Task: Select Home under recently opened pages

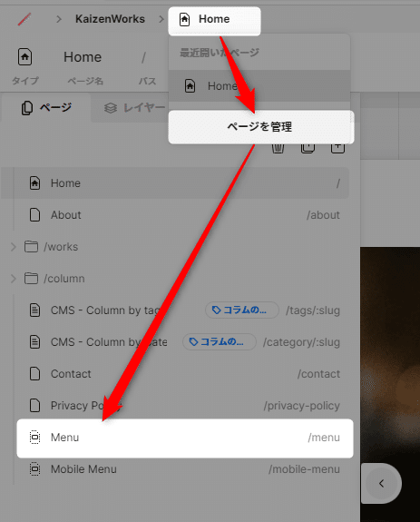Action: 259,86
